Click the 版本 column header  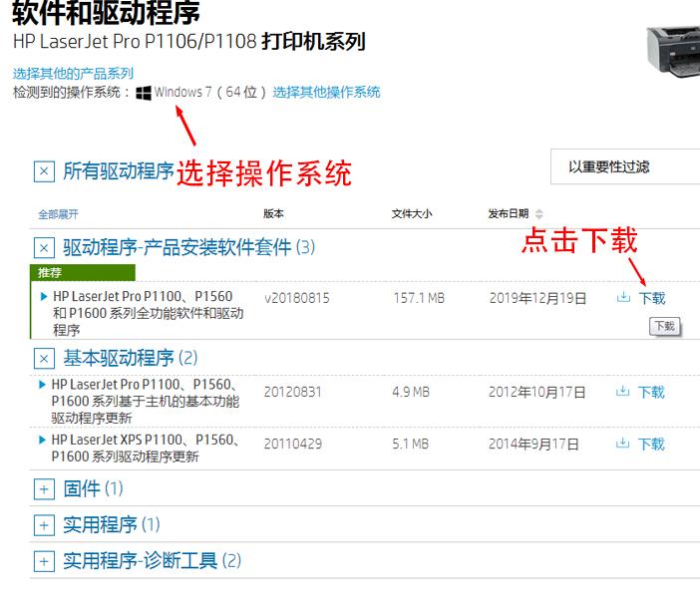[x=273, y=213]
